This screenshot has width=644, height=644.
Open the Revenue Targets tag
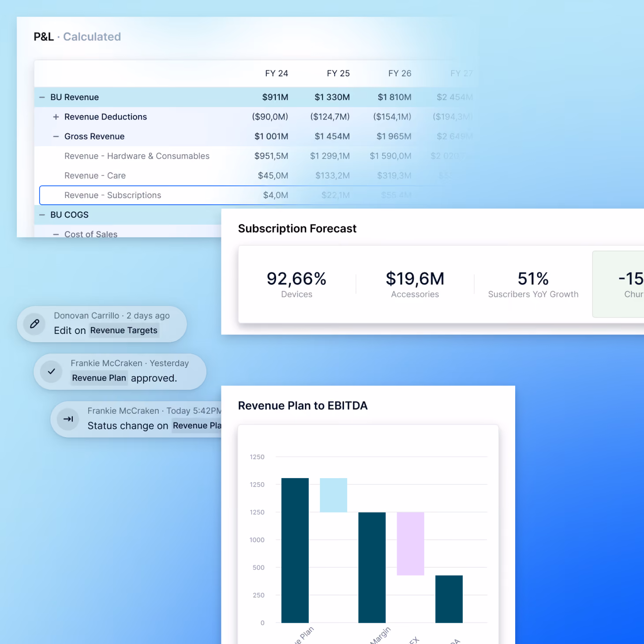pyautogui.click(x=124, y=330)
